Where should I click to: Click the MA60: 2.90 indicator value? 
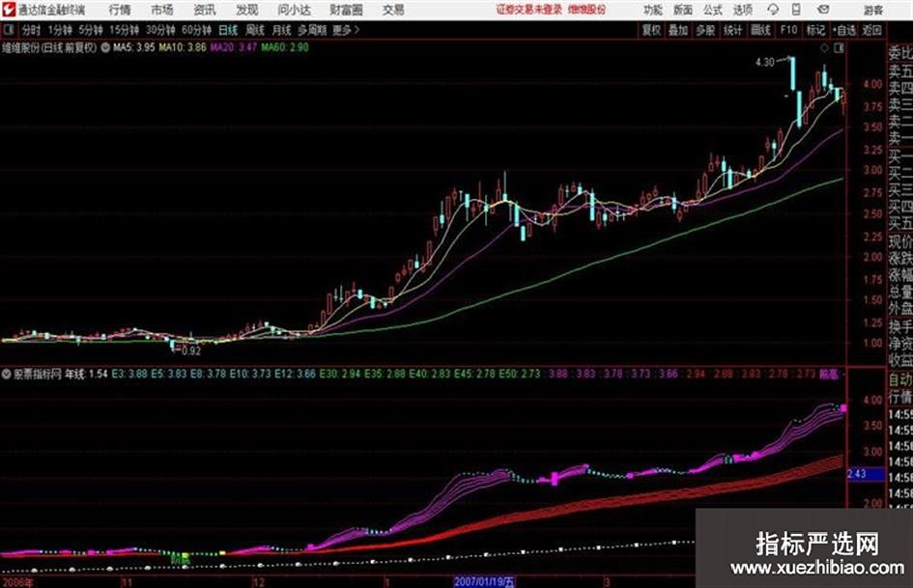285,47
